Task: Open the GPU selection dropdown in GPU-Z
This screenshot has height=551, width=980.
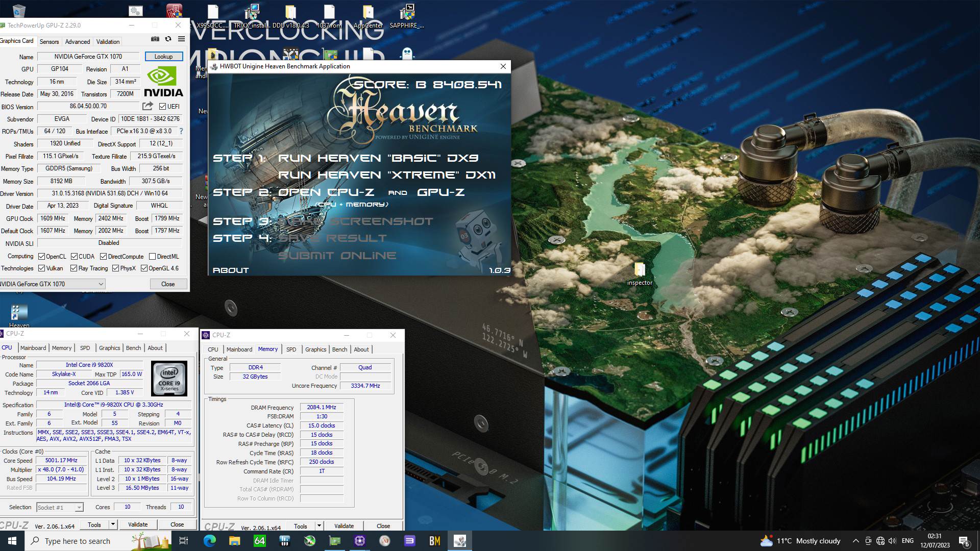Action: (52, 284)
